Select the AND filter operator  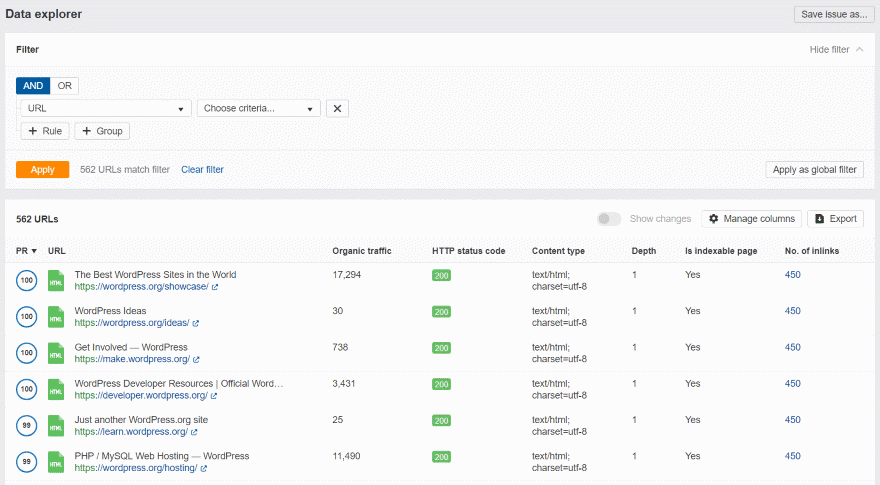pyautogui.click(x=33, y=86)
